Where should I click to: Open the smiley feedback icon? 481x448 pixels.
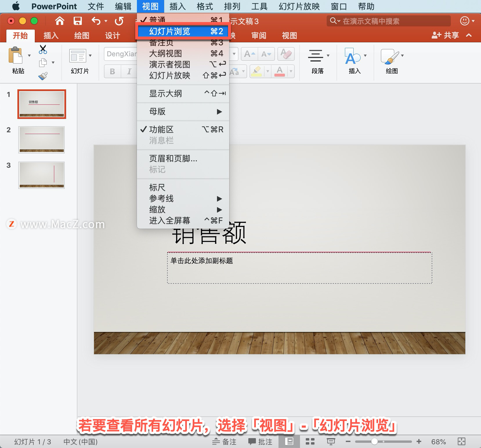(x=464, y=21)
